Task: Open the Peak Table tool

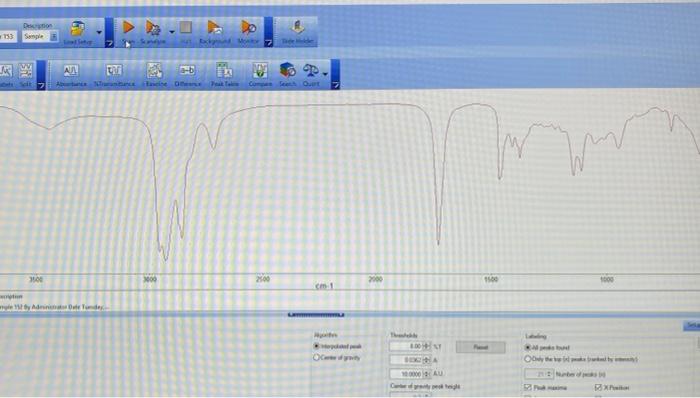Action: pyautogui.click(x=225, y=70)
